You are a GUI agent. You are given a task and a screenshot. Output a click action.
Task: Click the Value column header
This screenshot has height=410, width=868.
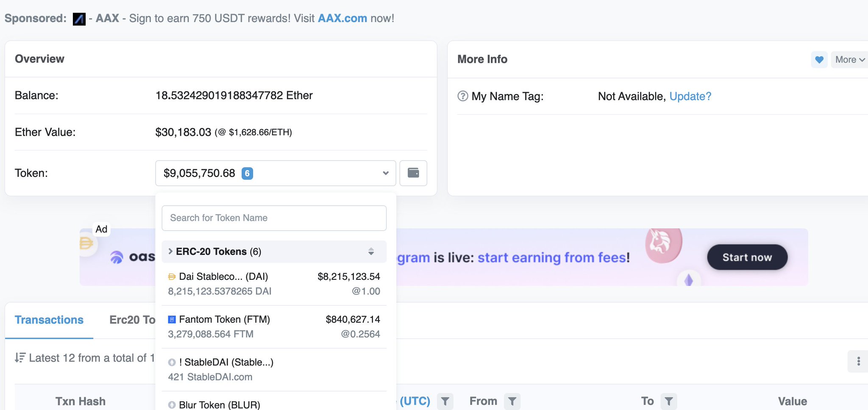pyautogui.click(x=793, y=401)
